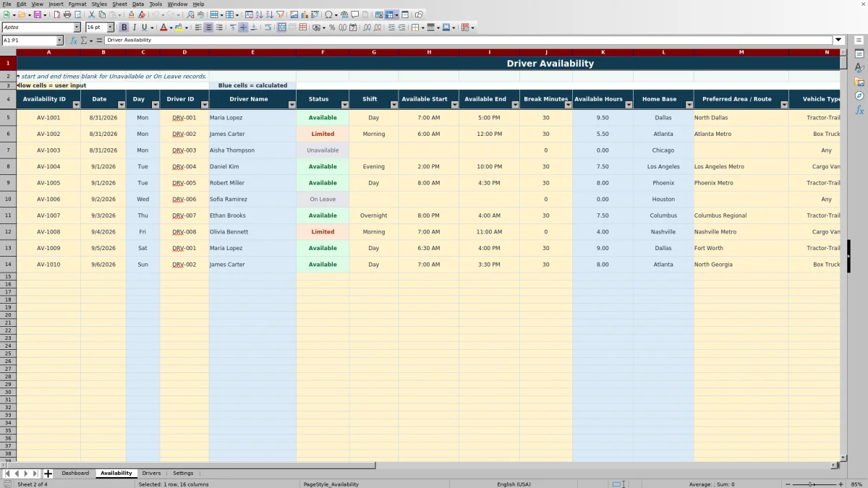Click the AutoFilter funnel icon
868x488 pixels.
pyautogui.click(x=280, y=14)
